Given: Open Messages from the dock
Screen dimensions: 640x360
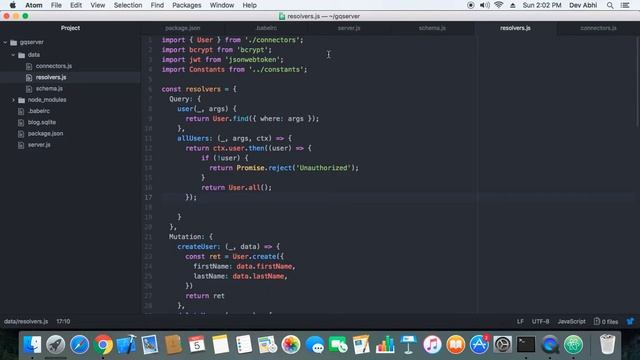Looking at the screenshot, I should (x=314, y=344).
